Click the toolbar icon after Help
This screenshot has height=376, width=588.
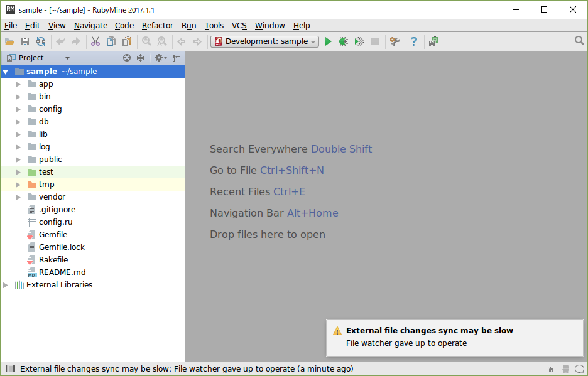(433, 41)
